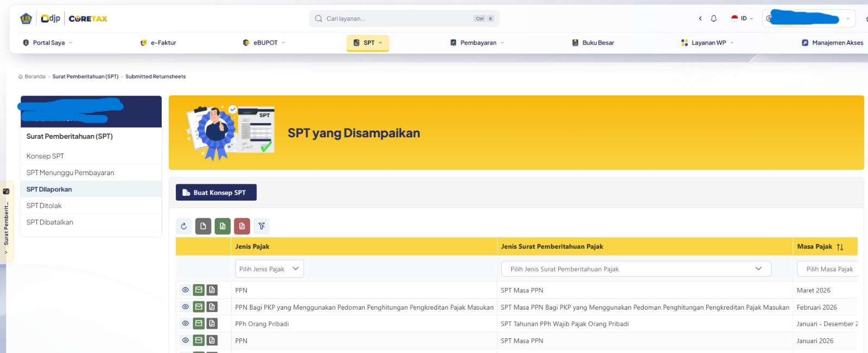Open Pilih Jenis Surat Pemberitahuan Pajak dropdown
Image resolution: width=868 pixels, height=353 pixels.
coord(636,269)
